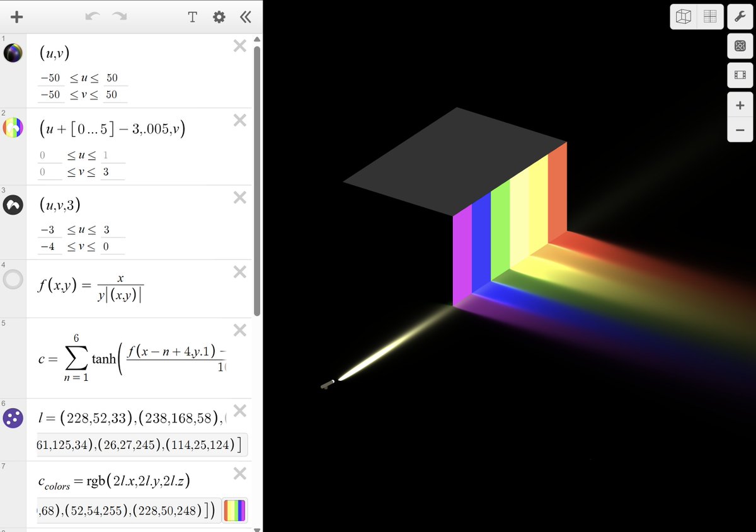Delete expression 2 with the X button
This screenshot has width=756, height=532.
239,120
